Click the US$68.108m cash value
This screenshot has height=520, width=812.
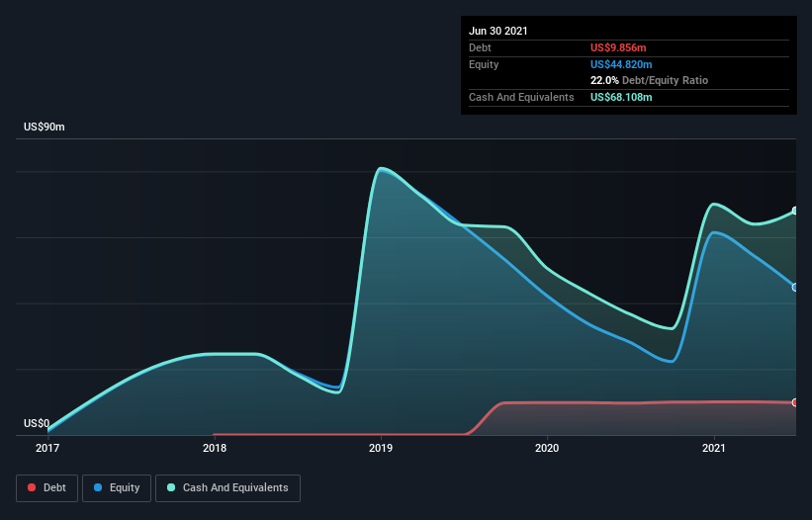621,97
